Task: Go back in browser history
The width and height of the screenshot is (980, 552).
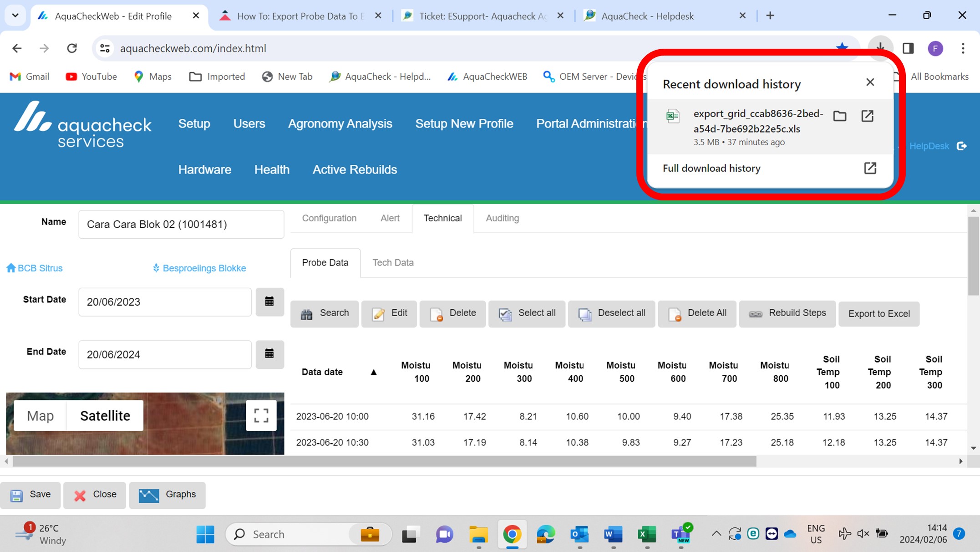Action: (x=17, y=48)
